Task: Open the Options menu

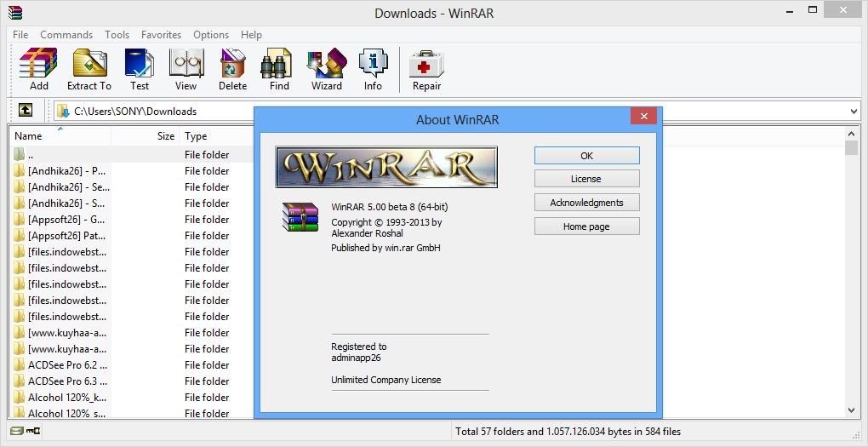Action: pos(211,34)
